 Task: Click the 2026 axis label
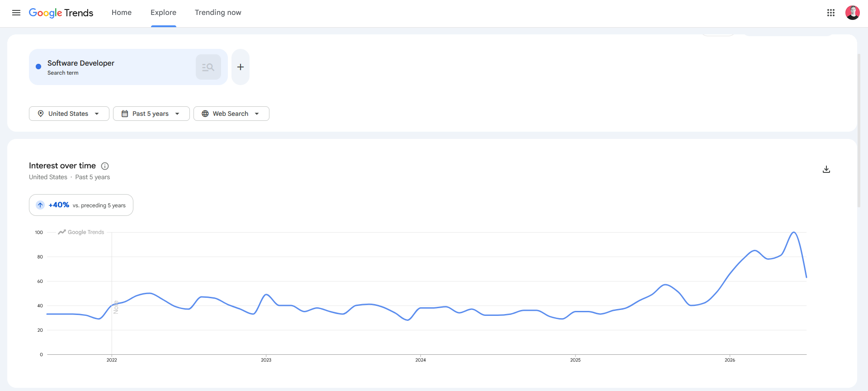coord(730,360)
